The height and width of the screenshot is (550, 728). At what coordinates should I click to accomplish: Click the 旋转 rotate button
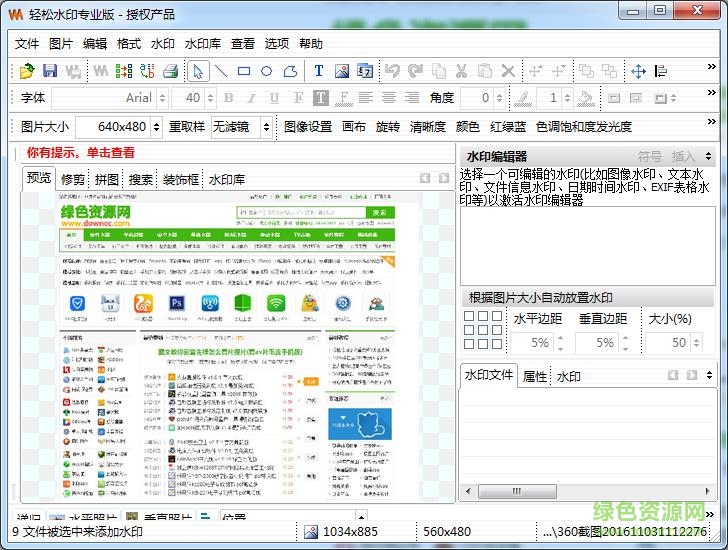click(x=388, y=127)
